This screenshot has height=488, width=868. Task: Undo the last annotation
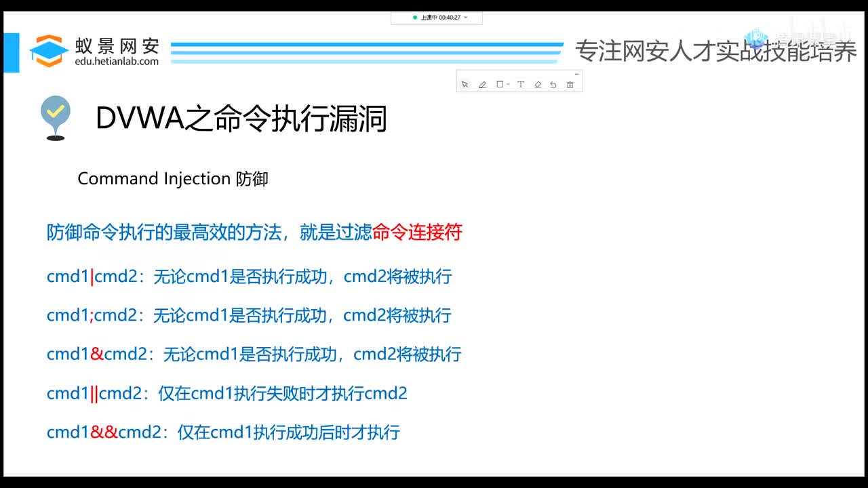click(x=553, y=85)
